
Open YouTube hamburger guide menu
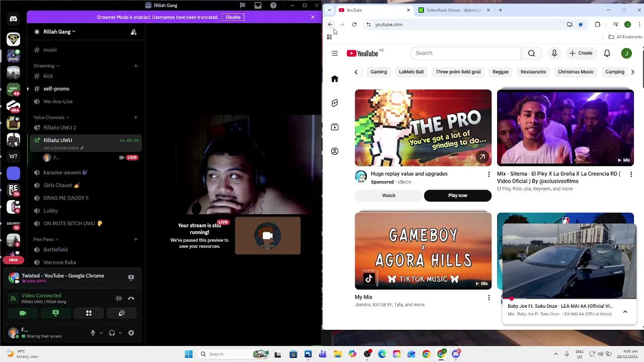click(x=335, y=53)
